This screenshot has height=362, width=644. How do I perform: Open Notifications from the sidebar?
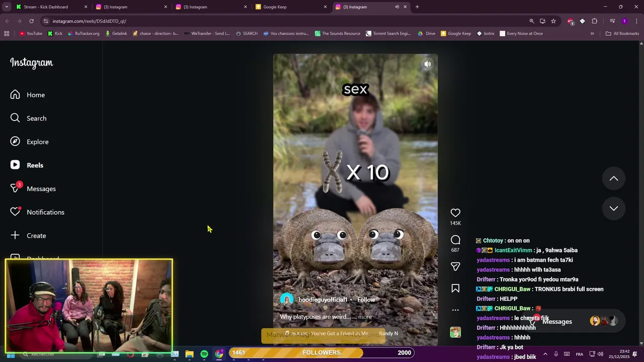[37, 212]
